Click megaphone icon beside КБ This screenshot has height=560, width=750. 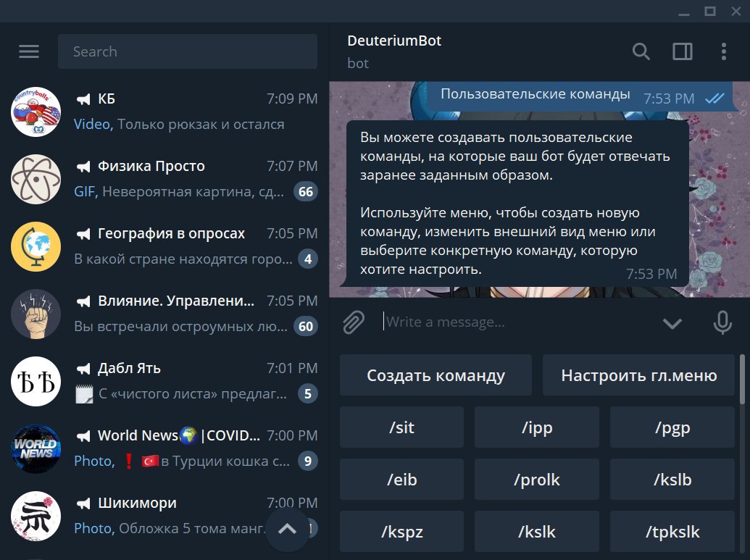(83, 99)
